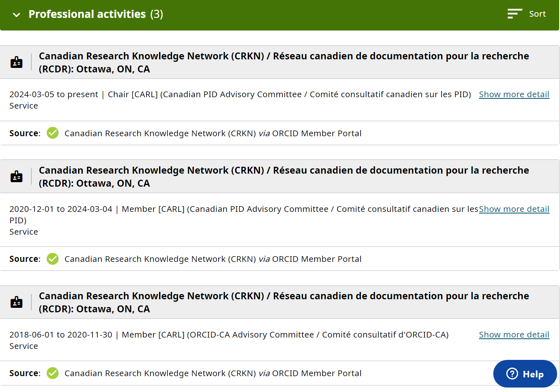Click the verified source checkmark beside second entry's source
The height and width of the screenshot is (392, 560).
click(x=52, y=259)
